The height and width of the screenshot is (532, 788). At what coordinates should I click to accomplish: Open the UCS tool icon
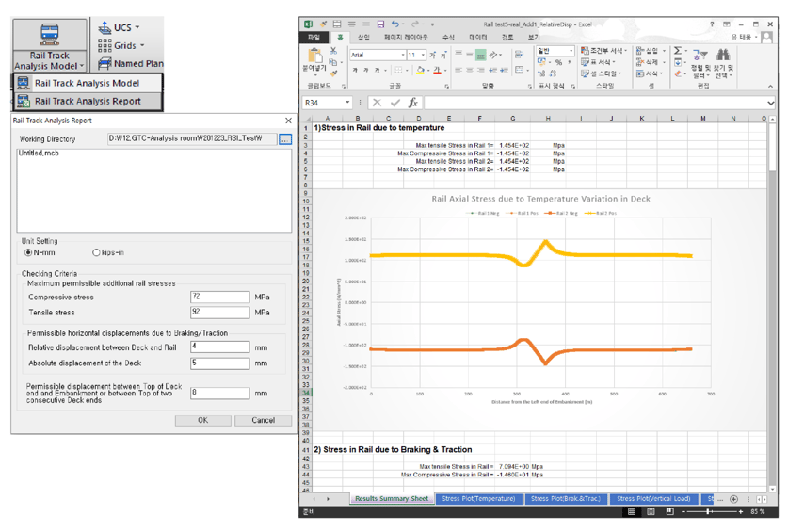pos(105,27)
